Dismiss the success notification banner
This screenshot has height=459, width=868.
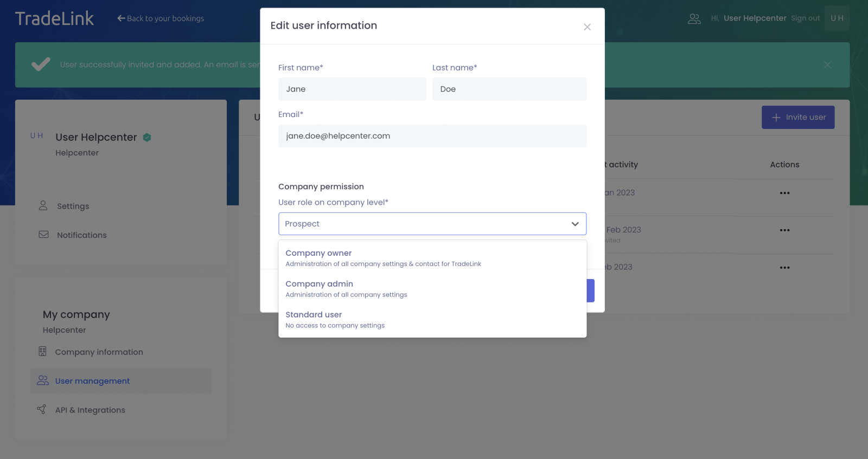(827, 65)
